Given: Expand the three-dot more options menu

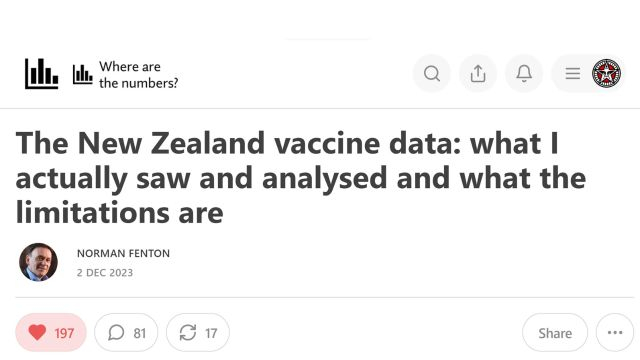Looking at the screenshot, I should [x=615, y=333].
